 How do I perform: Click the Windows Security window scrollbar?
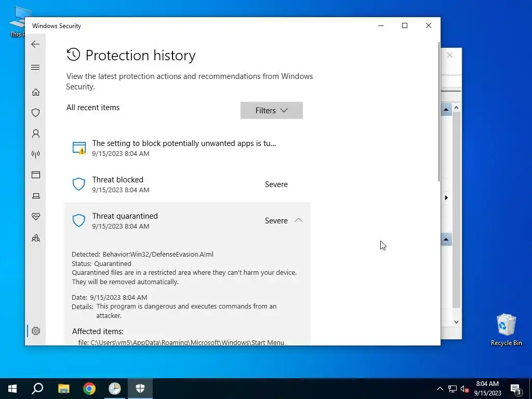[439, 112]
